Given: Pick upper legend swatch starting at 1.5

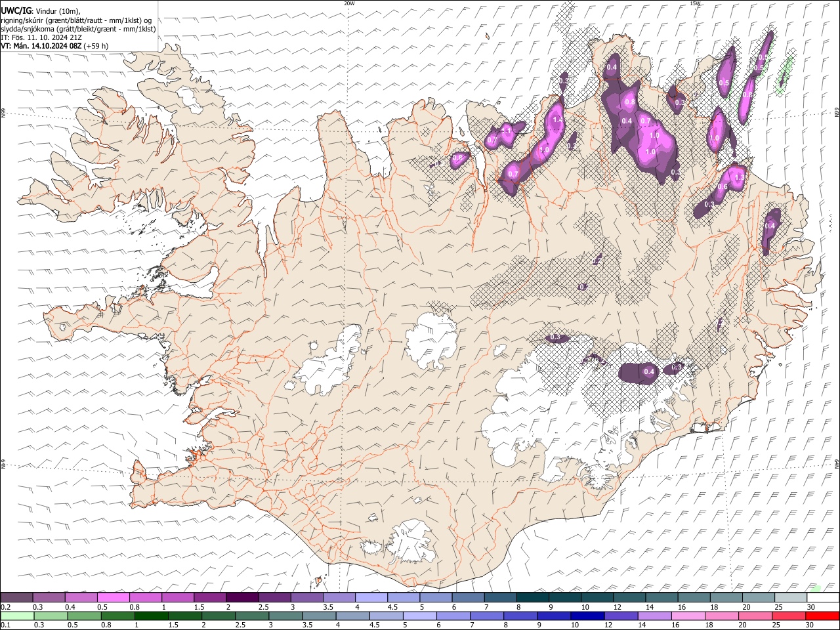Looking at the screenshot, I should pyautogui.click(x=210, y=597).
